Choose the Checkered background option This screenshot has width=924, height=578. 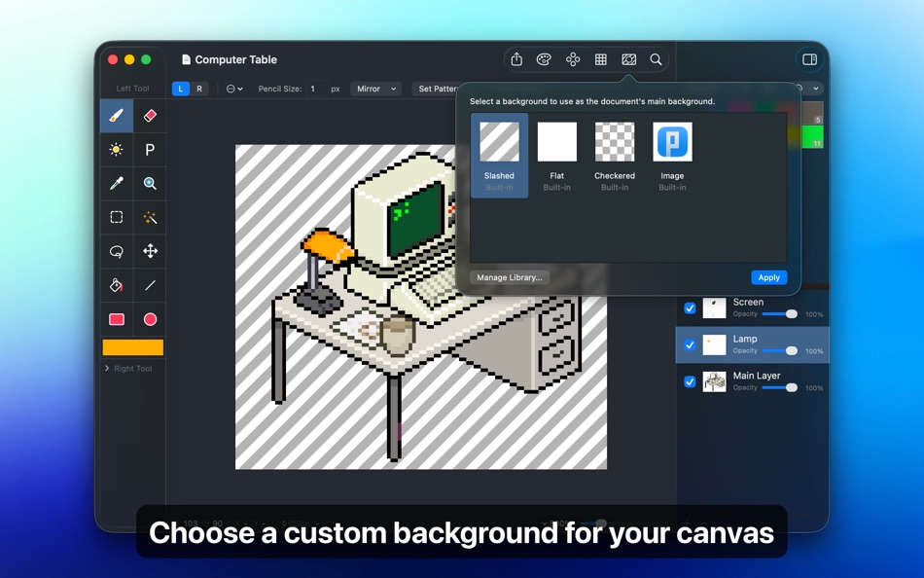click(615, 156)
